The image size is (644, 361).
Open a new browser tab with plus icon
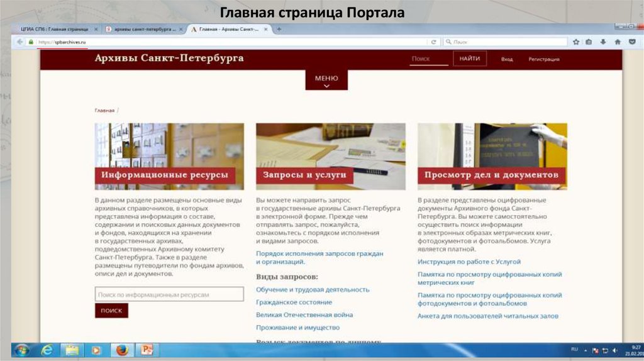click(279, 29)
